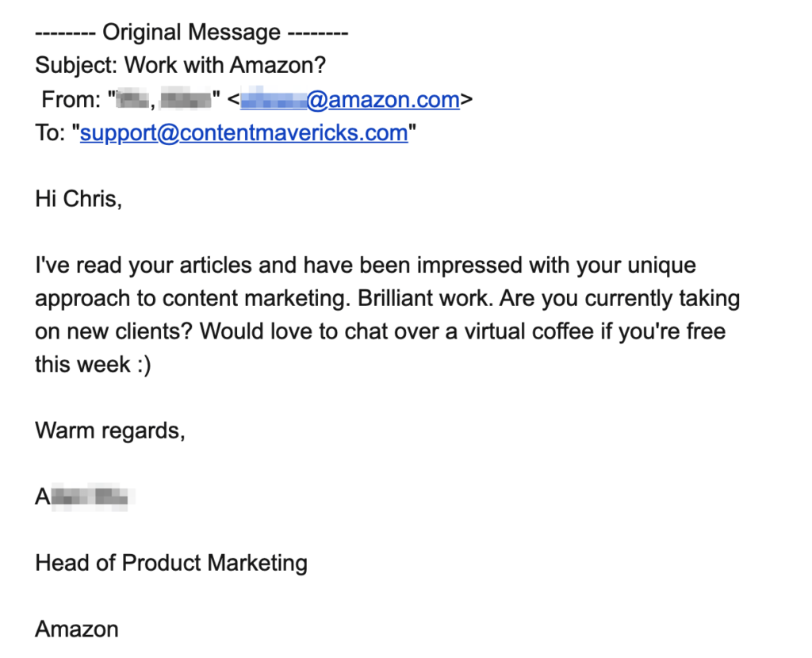Click the blurred sender name in From line
The width and height of the screenshot is (812, 658).
click(x=165, y=100)
